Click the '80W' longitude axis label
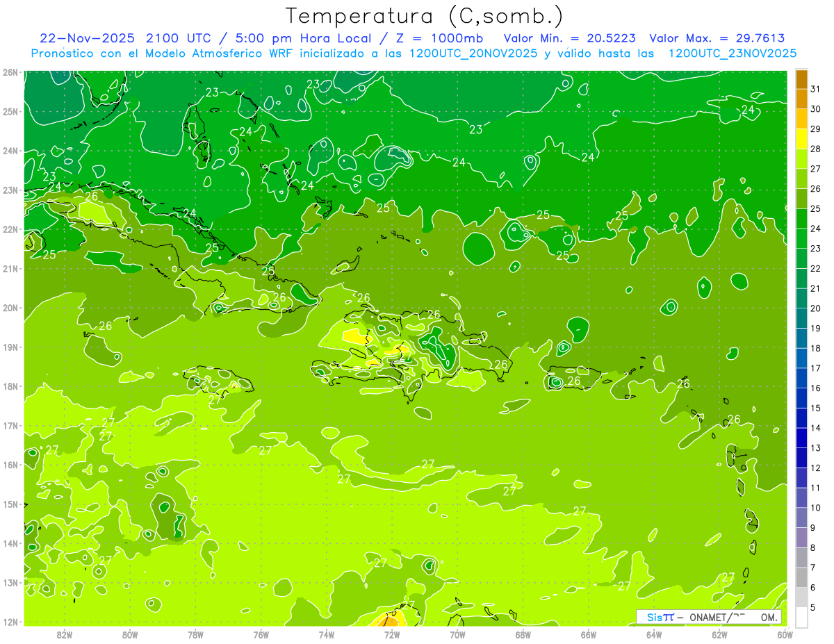The width and height of the screenshot is (834, 644). [x=130, y=634]
